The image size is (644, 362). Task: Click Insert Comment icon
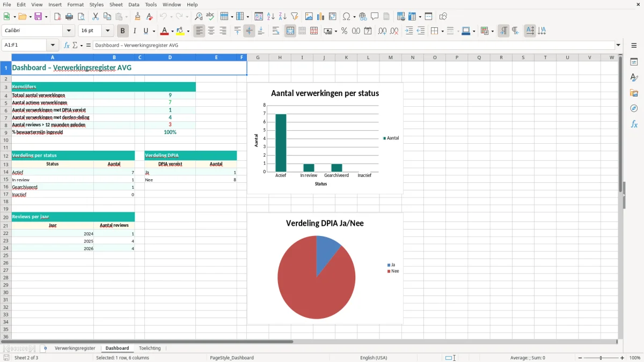point(375,17)
